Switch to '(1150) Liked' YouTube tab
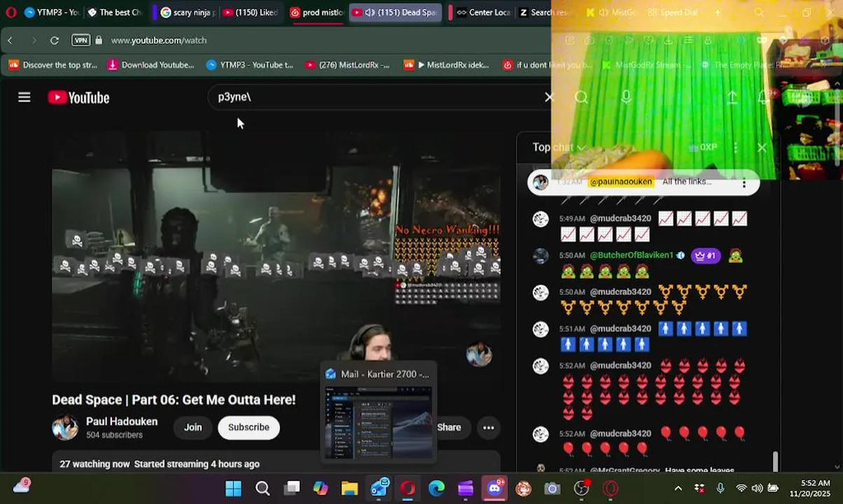 pos(250,12)
